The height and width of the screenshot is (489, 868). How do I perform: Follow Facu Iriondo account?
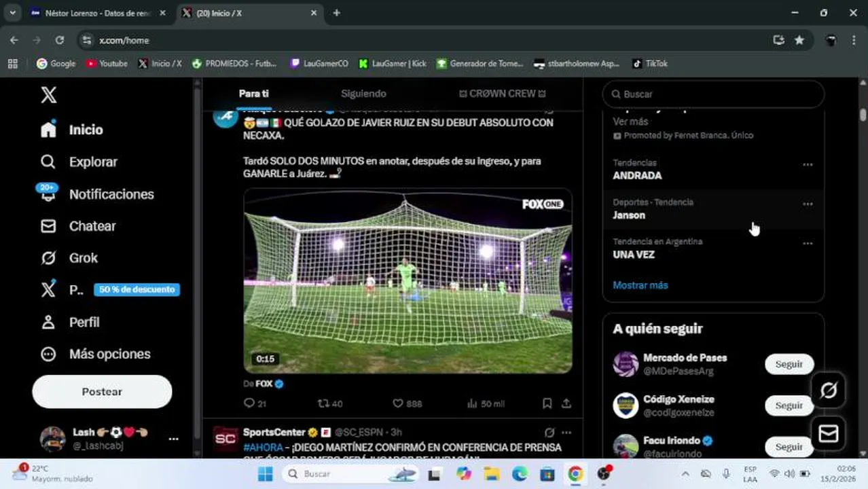pos(789,447)
